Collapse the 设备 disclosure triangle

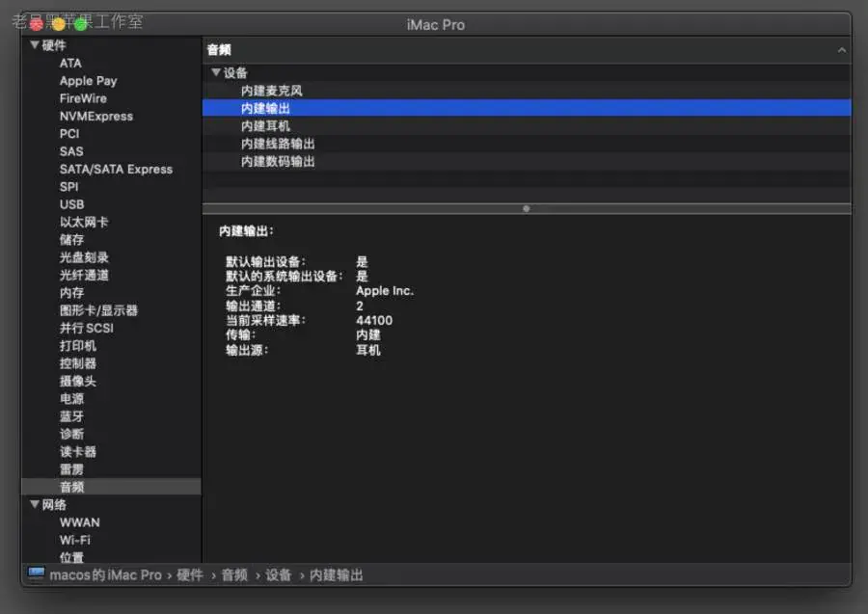point(216,72)
